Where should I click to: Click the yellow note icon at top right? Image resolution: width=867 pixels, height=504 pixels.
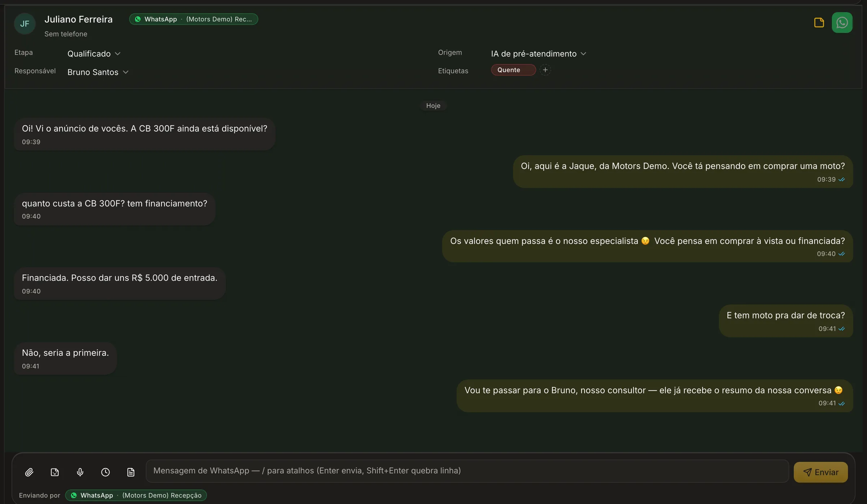coord(819,22)
